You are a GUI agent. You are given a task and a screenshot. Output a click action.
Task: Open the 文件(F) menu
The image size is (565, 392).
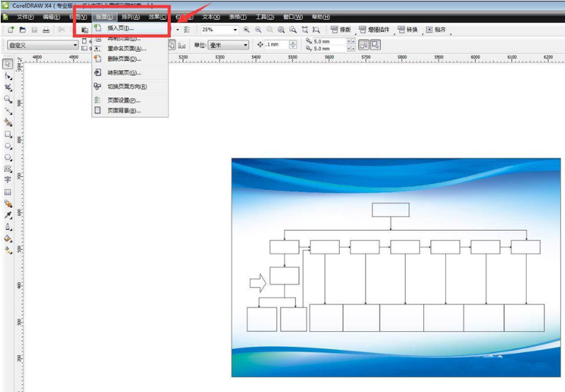(x=25, y=17)
